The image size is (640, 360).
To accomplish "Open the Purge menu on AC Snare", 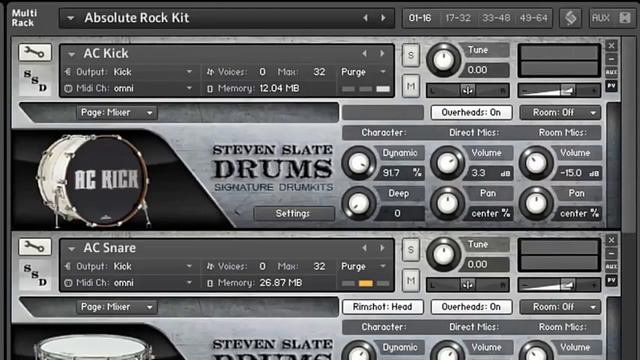I will click(x=363, y=266).
